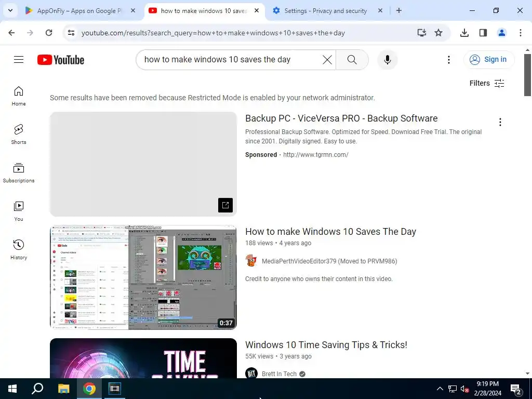
Task: Open Windows 10 Time Saving Tips & Tricks video
Action: pos(326,345)
